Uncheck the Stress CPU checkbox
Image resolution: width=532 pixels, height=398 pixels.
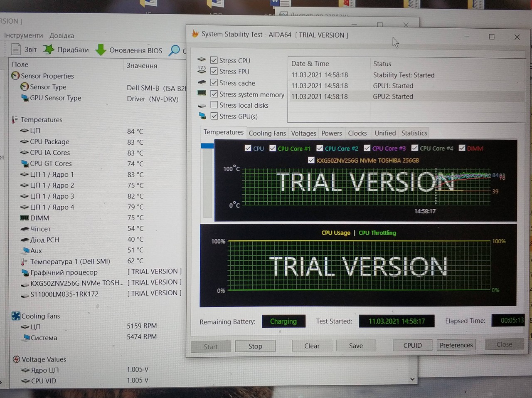coord(214,60)
